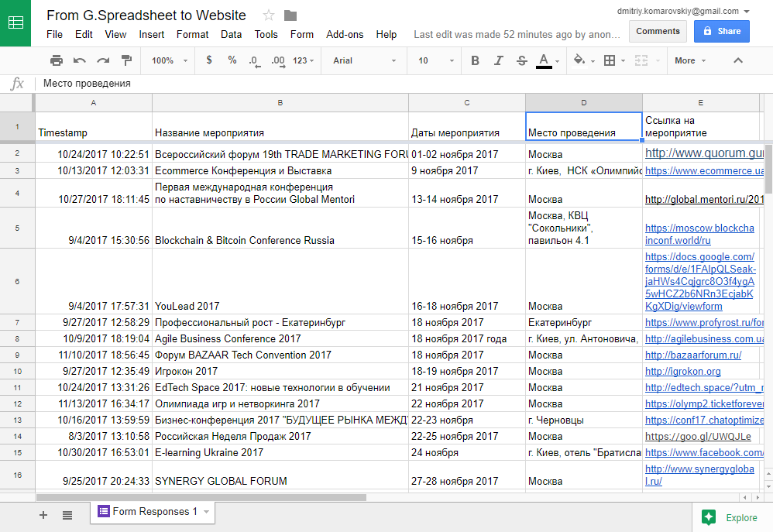Screen dimensions: 773x532
Task: Open the fill color dropdown
Action: click(582, 60)
